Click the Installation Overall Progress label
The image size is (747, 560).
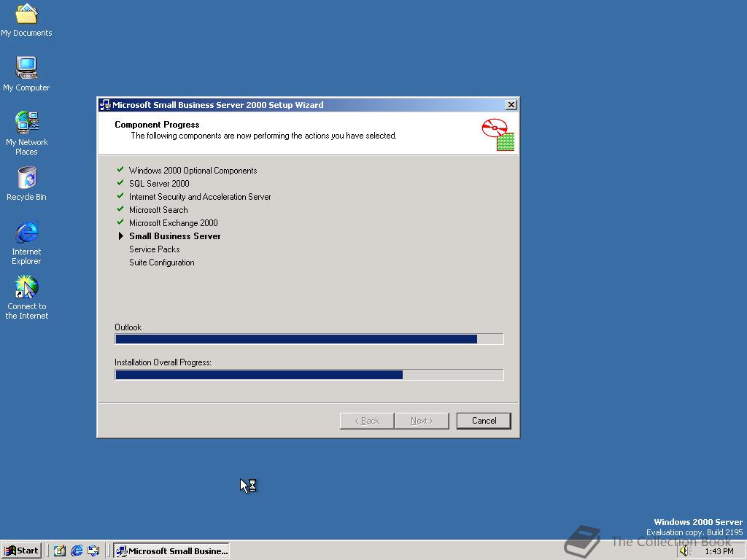point(163,362)
